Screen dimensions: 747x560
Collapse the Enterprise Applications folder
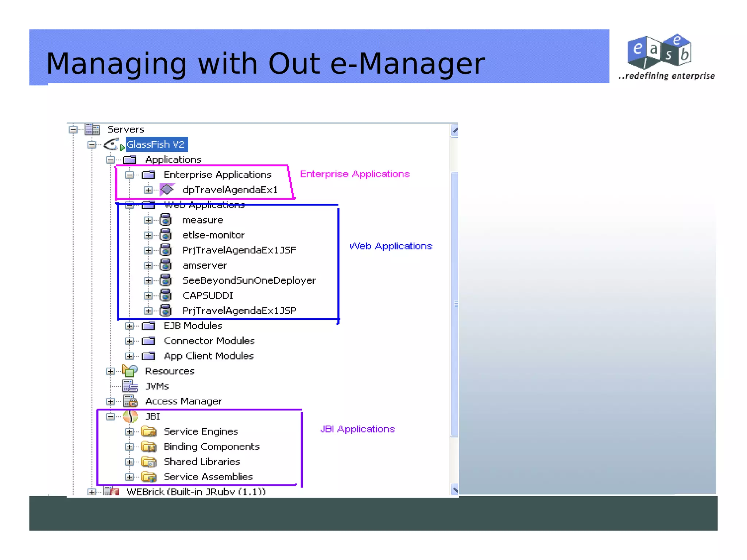pos(129,175)
